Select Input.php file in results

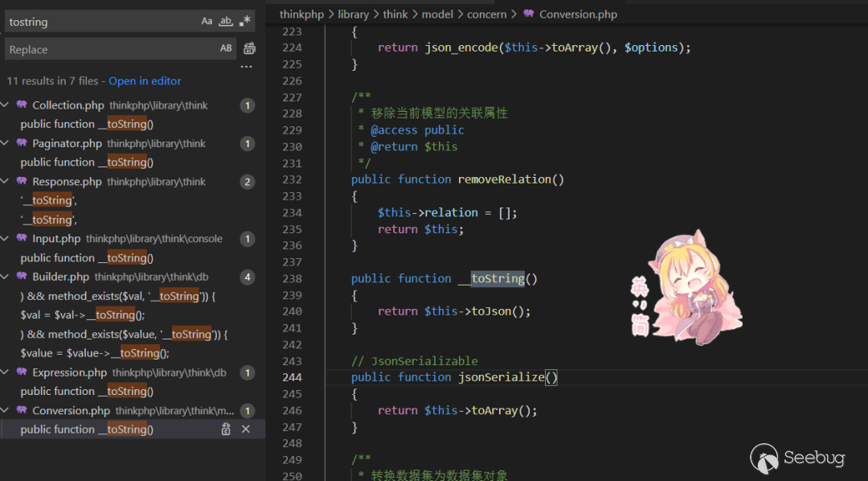[x=56, y=239]
